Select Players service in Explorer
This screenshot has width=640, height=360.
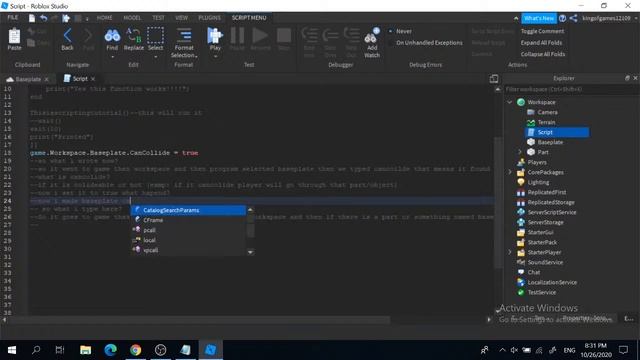[x=537, y=162]
